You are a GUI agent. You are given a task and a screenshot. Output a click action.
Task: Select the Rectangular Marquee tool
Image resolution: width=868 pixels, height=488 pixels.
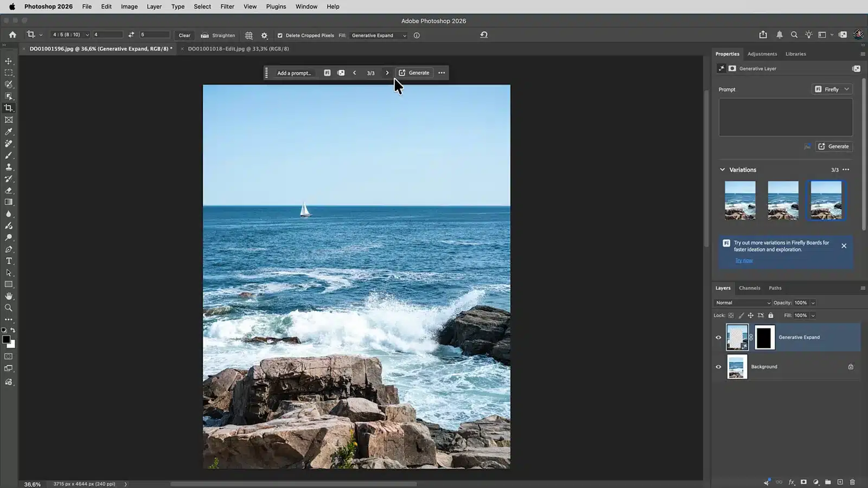[9, 73]
